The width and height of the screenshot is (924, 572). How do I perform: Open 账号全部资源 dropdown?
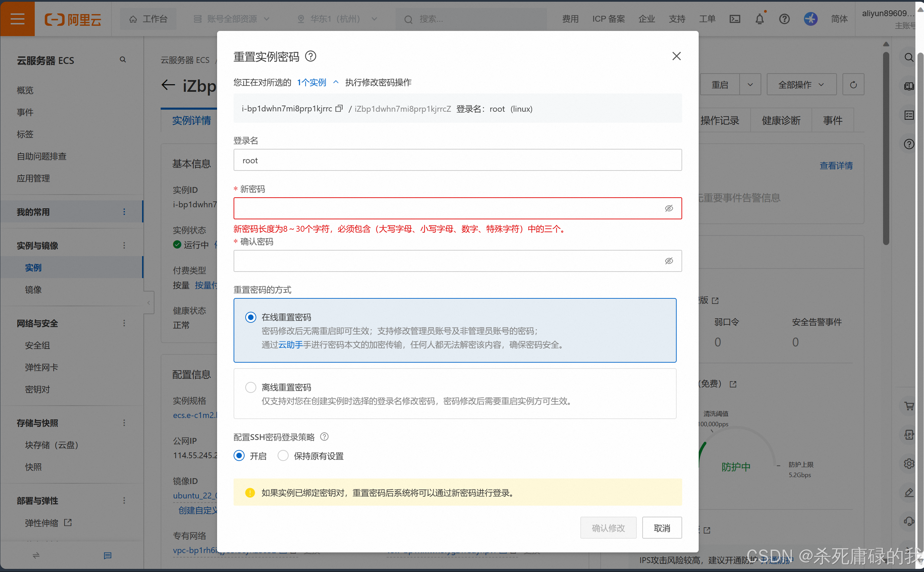[232, 19]
